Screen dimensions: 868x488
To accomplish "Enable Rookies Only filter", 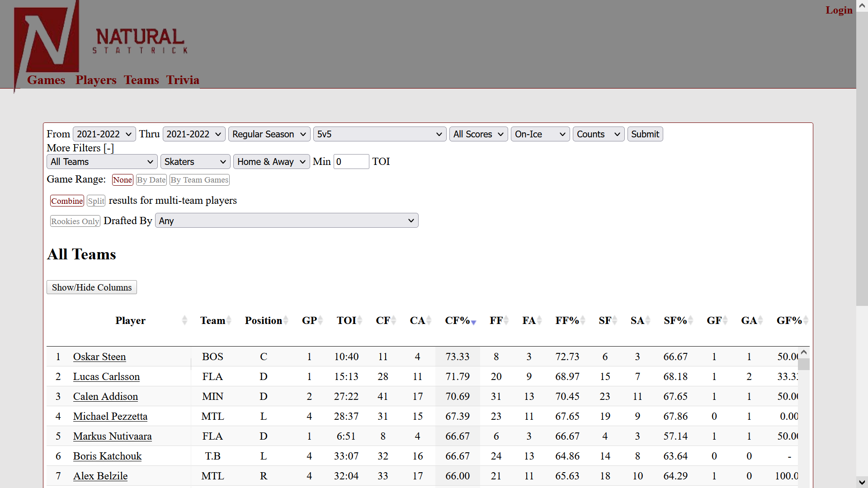I will coord(75,221).
